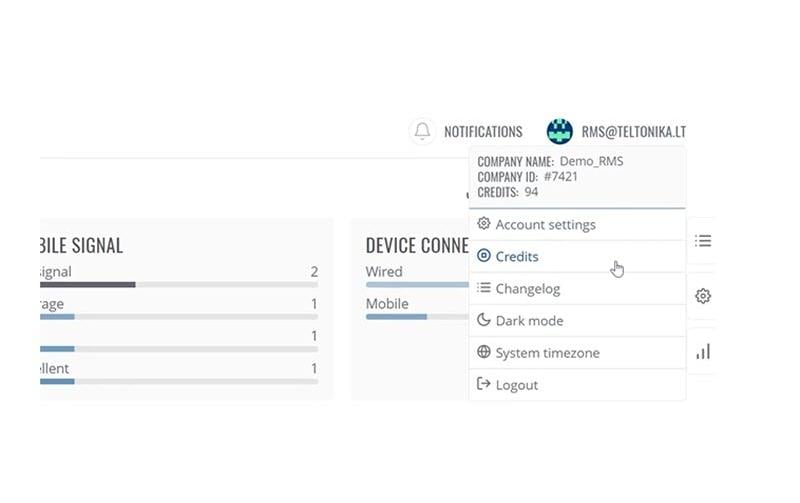Collapse the RMS@TELTONIKA.LT user dropdown
Image resolution: width=800 pixels, height=503 pixels.
tap(633, 132)
